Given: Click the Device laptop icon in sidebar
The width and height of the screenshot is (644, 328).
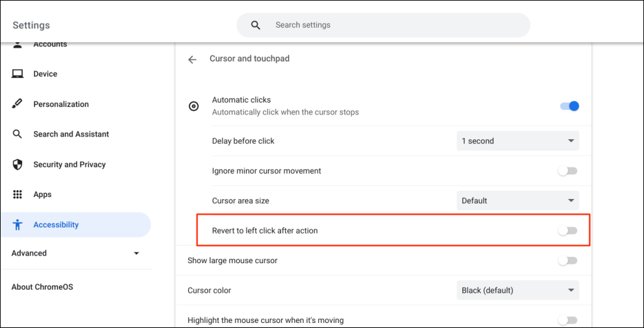Looking at the screenshot, I should coord(18,74).
